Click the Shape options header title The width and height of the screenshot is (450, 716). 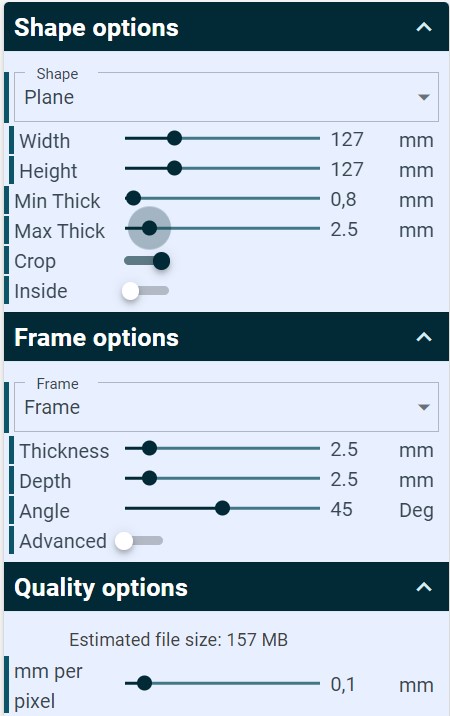pyautogui.click(x=96, y=27)
